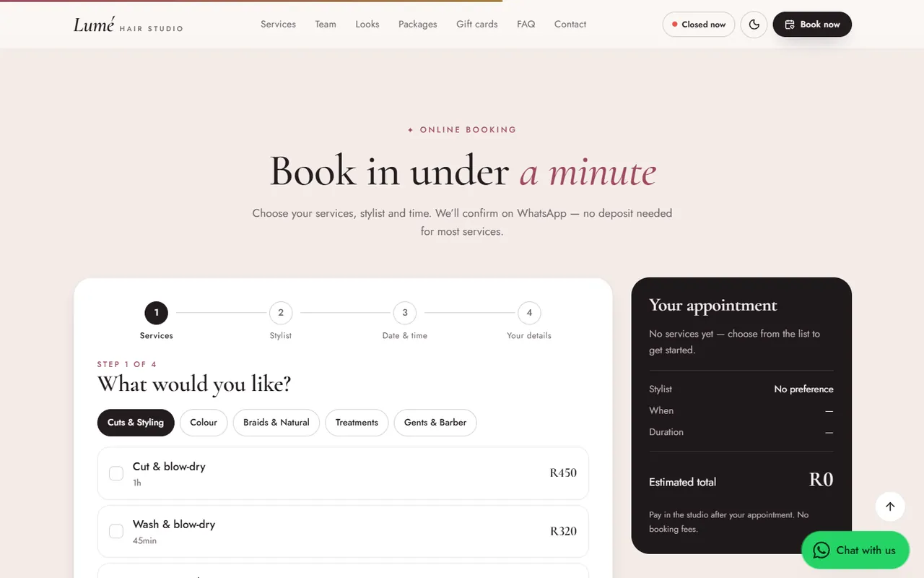
Task: Switch to the Colour category
Action: pyautogui.click(x=204, y=423)
